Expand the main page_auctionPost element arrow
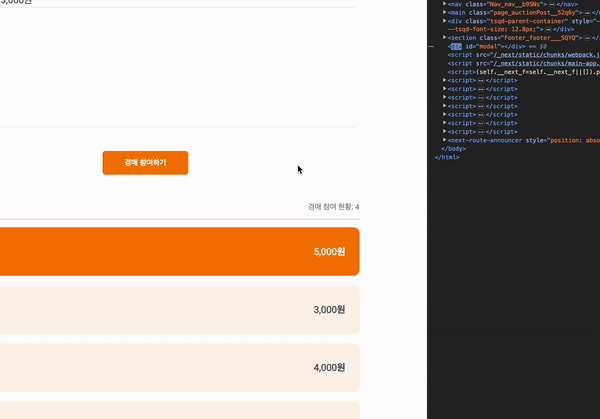The image size is (600, 419). point(444,12)
